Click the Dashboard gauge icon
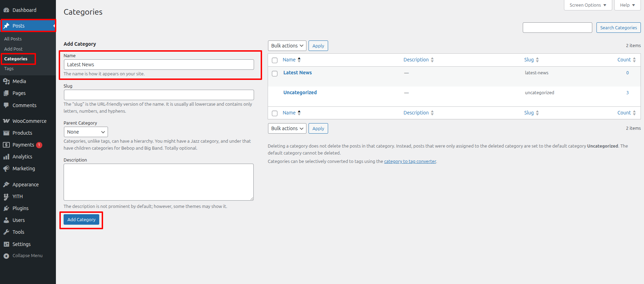 [6, 10]
